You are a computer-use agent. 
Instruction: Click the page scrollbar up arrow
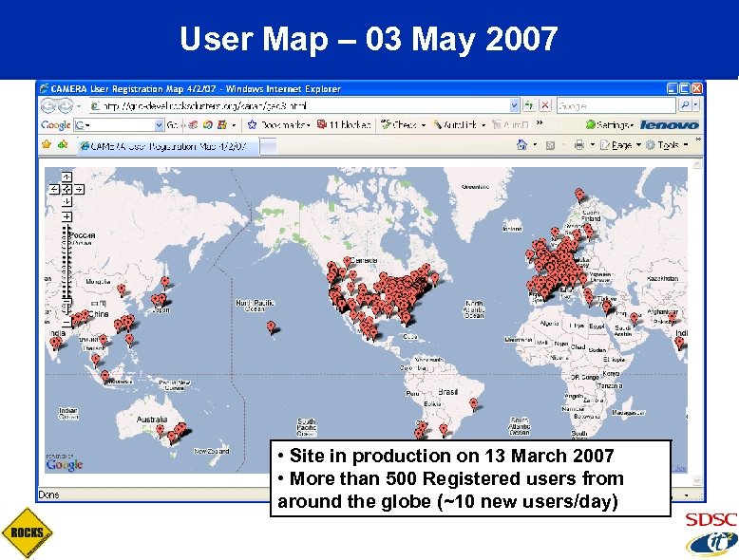coord(697,163)
